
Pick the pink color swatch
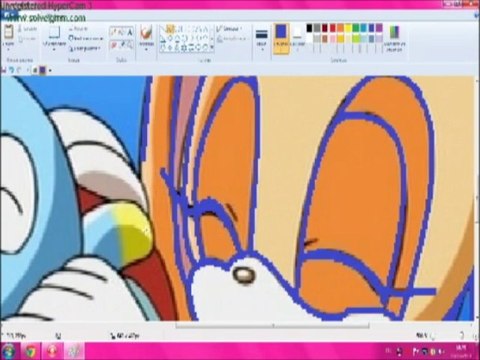coord(333,39)
